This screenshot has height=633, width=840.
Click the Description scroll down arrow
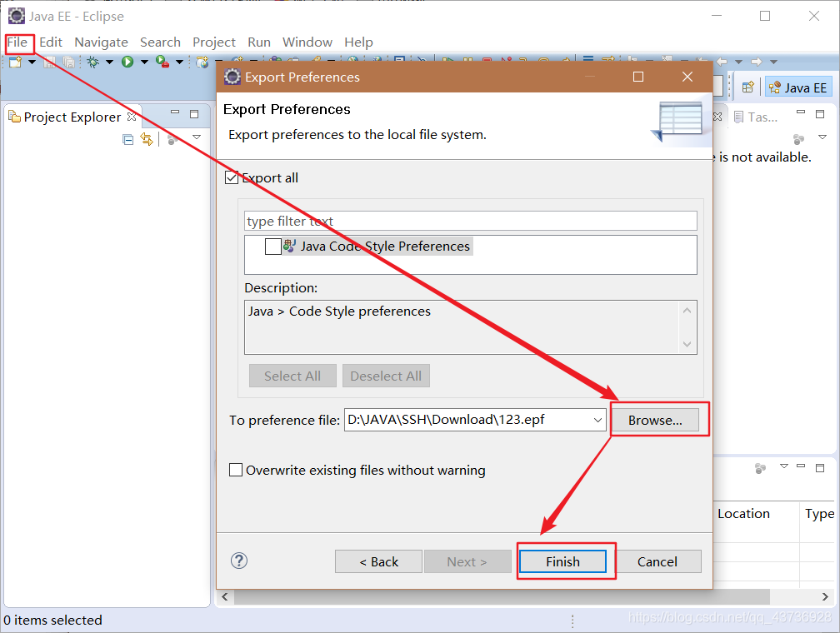pos(687,344)
